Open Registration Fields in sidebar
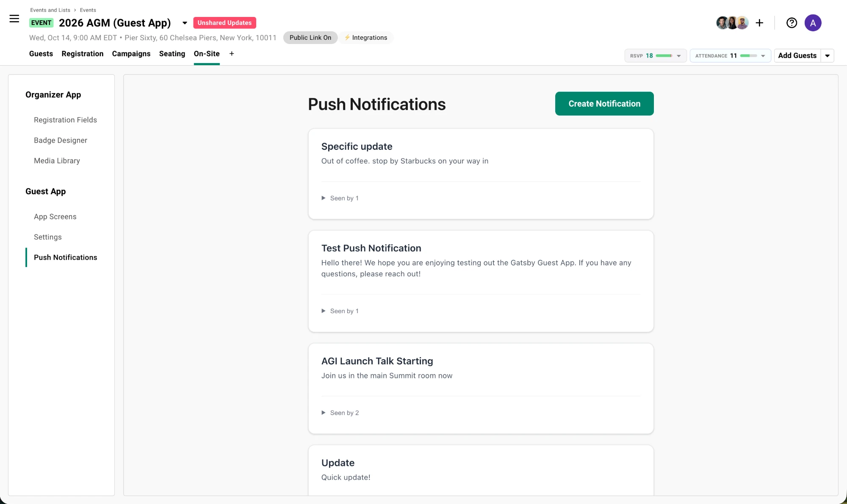 (65, 120)
